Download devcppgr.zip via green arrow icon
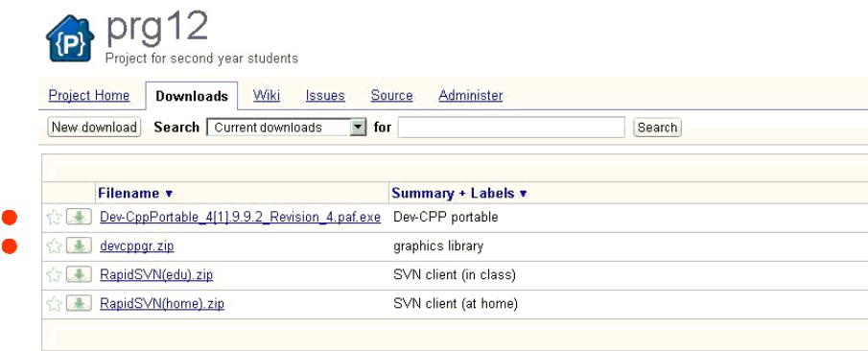Image resolution: width=868 pixels, height=351 pixels. click(79, 246)
